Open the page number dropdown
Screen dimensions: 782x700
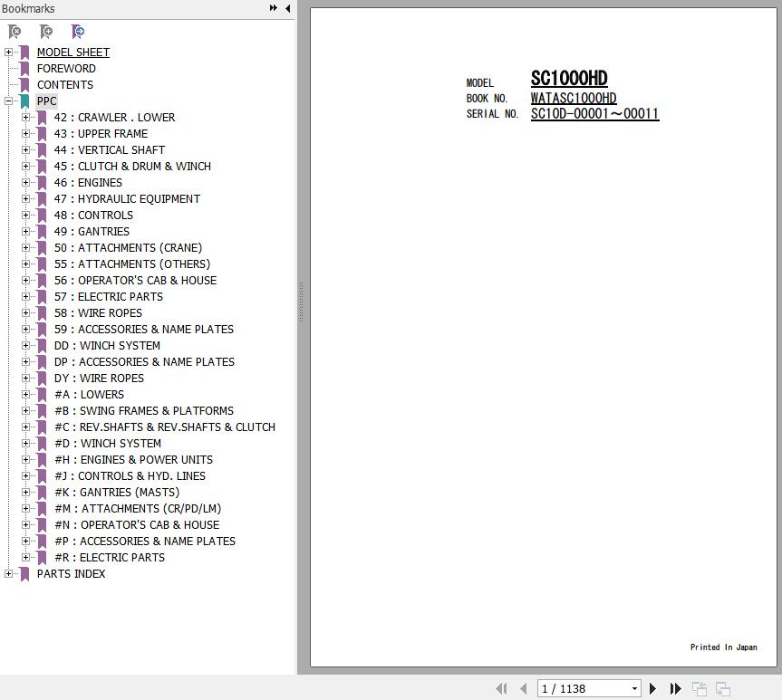pos(634,688)
